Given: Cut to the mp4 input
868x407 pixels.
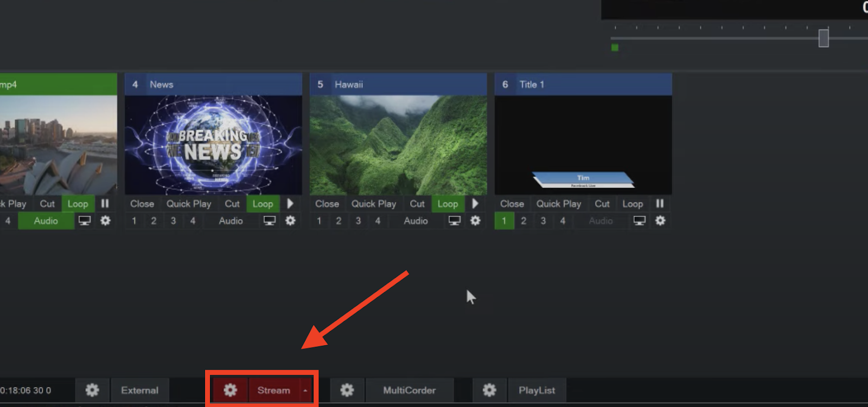Looking at the screenshot, I should coord(47,204).
